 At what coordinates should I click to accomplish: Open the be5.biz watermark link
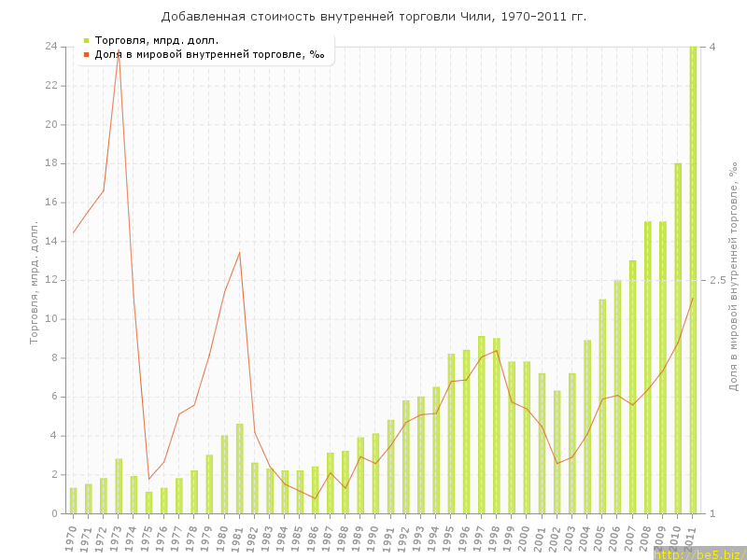pos(699,553)
